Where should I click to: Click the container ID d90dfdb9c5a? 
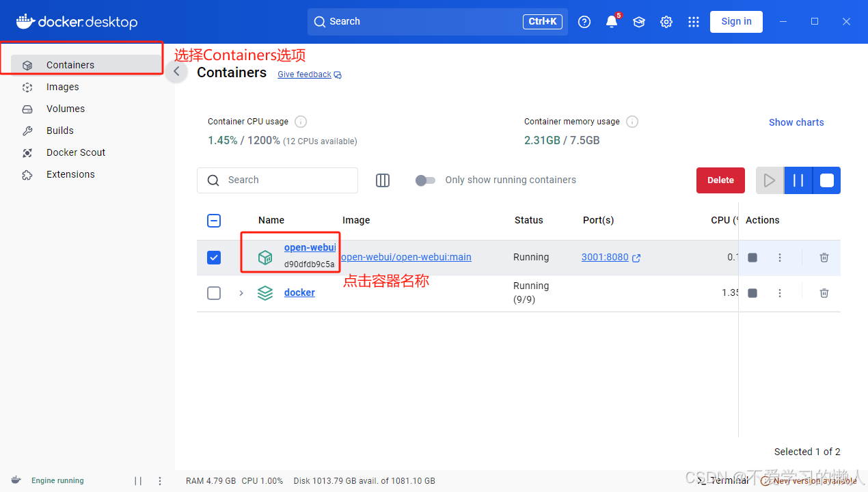(x=310, y=264)
